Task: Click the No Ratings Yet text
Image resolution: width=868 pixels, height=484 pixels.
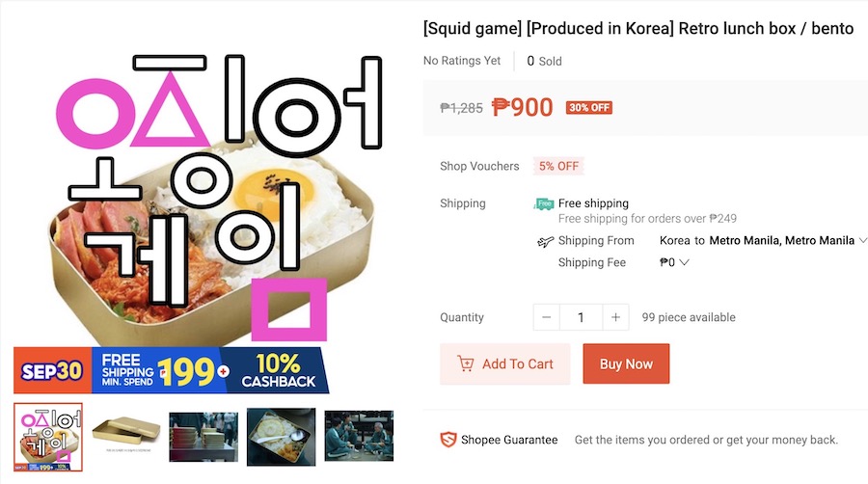Action: [462, 61]
